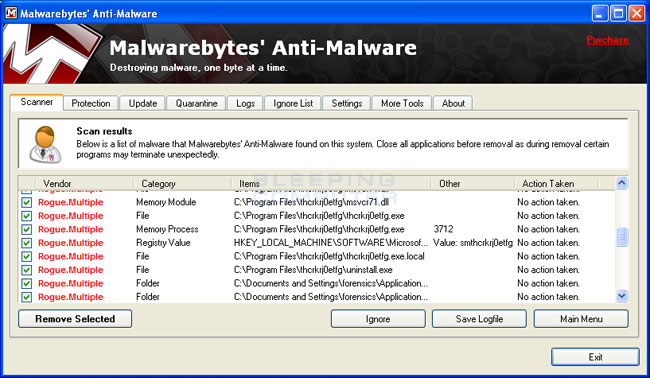
Task: Select the thcrkrj0etfg.exe.local file path
Action: click(x=329, y=257)
